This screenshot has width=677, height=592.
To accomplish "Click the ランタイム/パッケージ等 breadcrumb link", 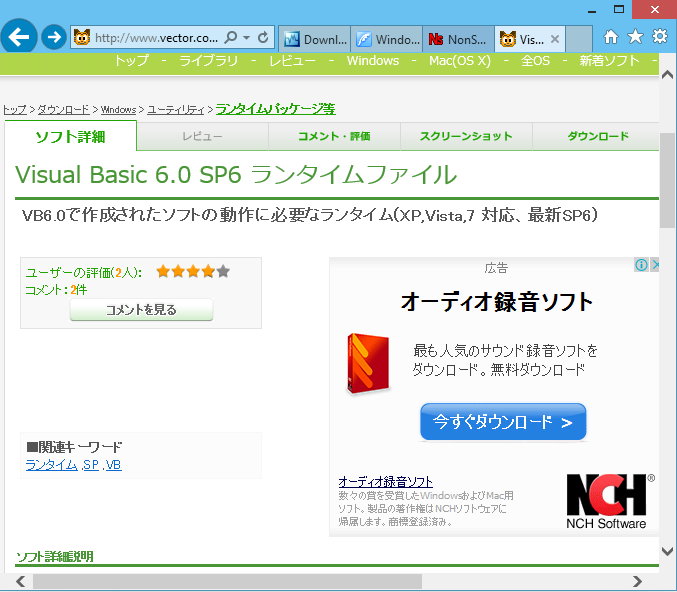I will click(x=275, y=109).
